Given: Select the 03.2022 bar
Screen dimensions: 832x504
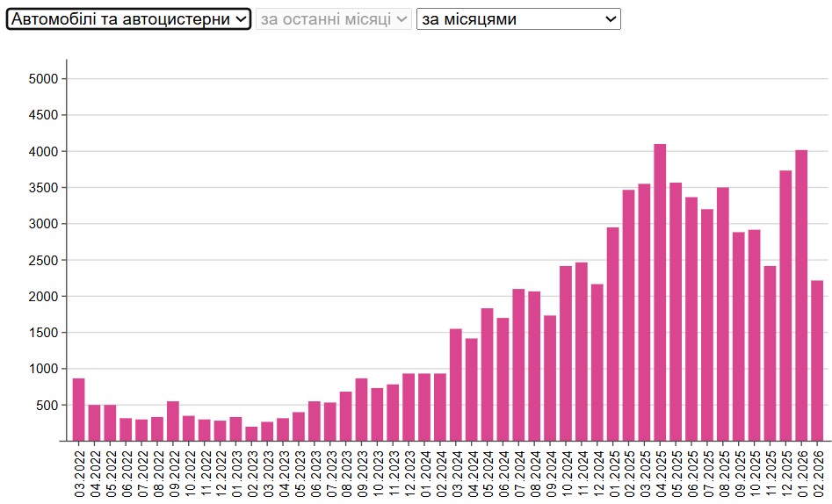Looking at the screenshot, I should click(x=79, y=409).
